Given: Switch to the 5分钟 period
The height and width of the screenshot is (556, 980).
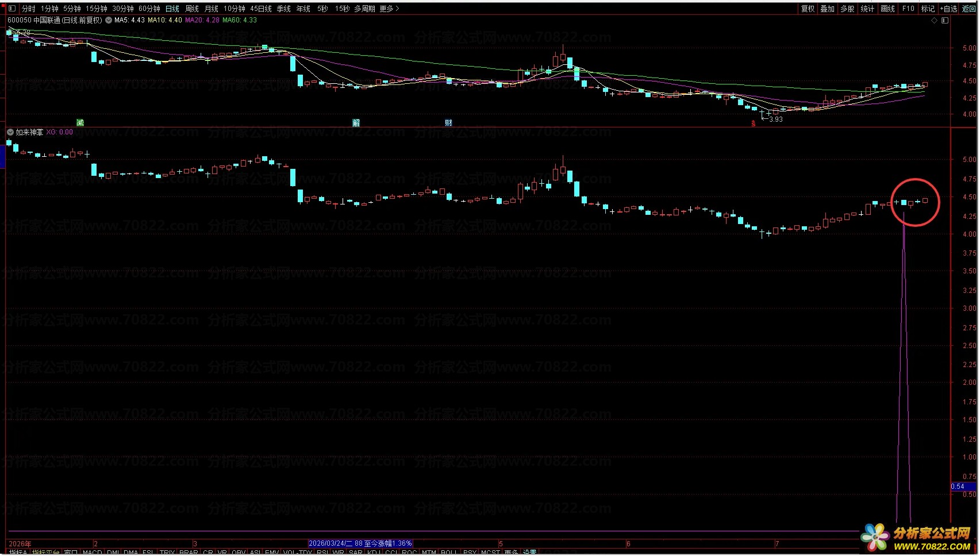Looking at the screenshot, I should (x=72, y=9).
